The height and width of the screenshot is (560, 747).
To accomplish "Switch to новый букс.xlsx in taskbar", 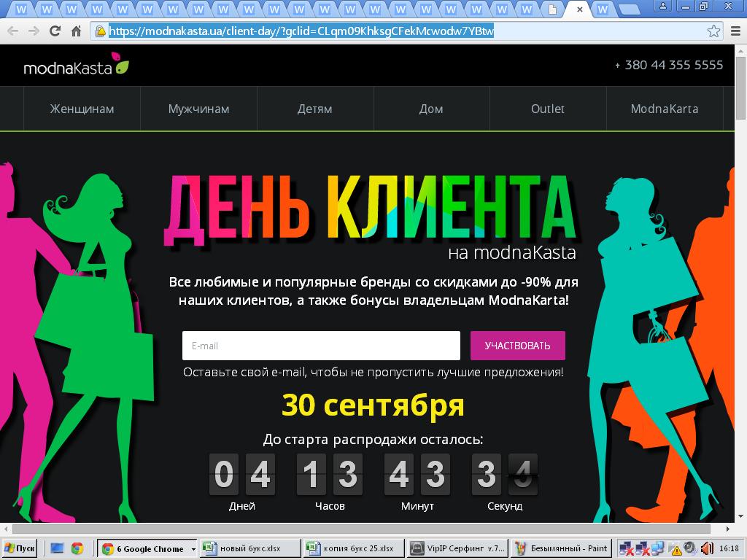I will tap(250, 548).
